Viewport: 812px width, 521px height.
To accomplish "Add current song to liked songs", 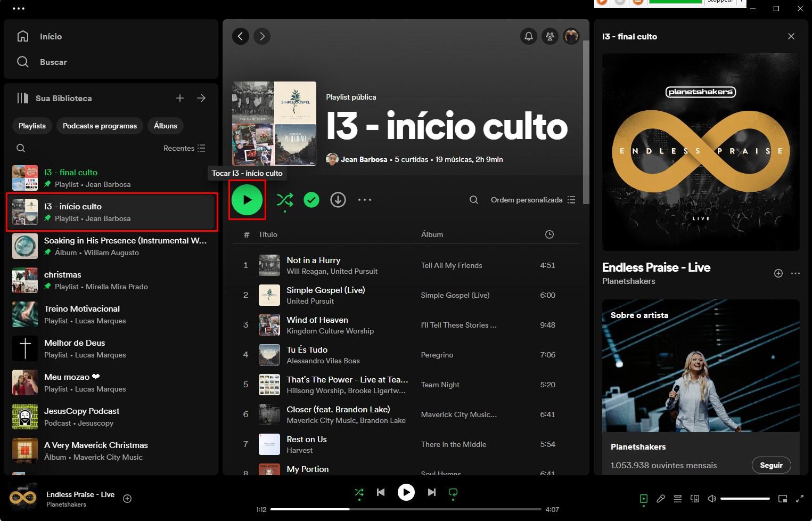I will point(127,499).
